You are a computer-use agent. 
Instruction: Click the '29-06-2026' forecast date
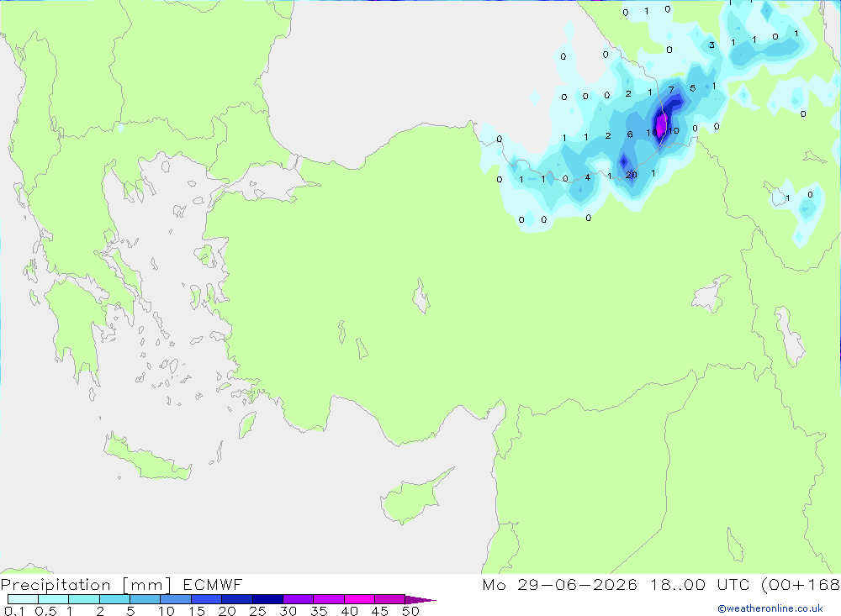[577, 584]
